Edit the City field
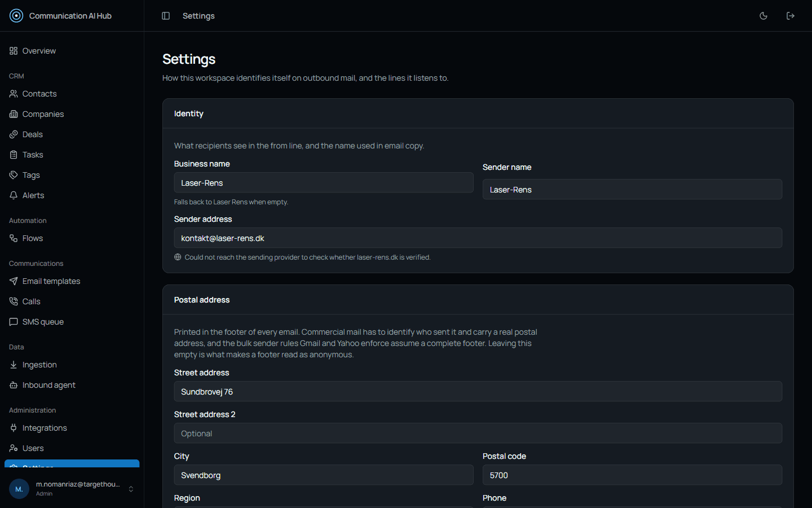The height and width of the screenshot is (508, 812). pyautogui.click(x=324, y=475)
